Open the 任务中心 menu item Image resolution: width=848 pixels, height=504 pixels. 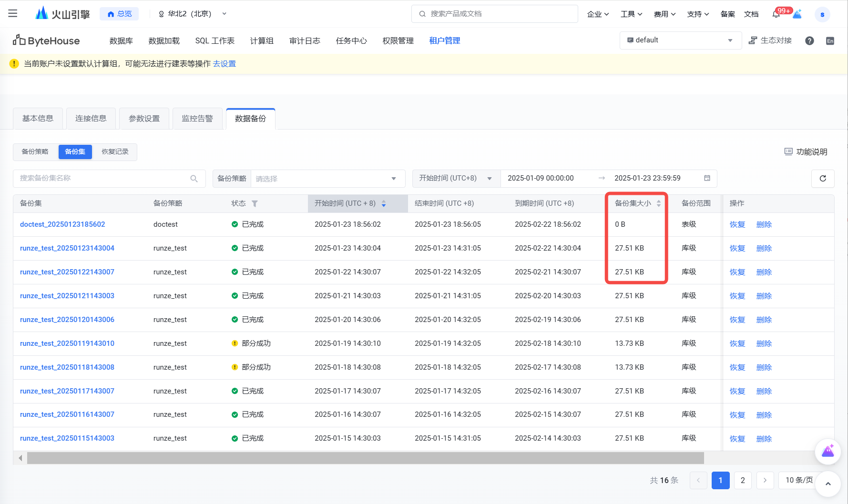pyautogui.click(x=351, y=40)
